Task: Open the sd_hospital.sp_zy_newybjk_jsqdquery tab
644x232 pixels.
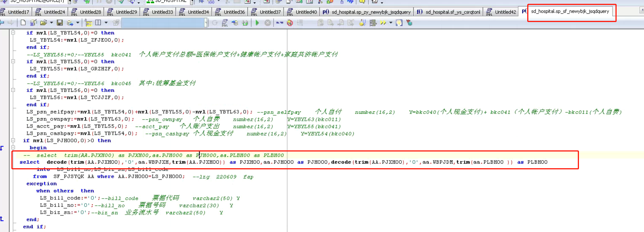Action: [x=367, y=12]
